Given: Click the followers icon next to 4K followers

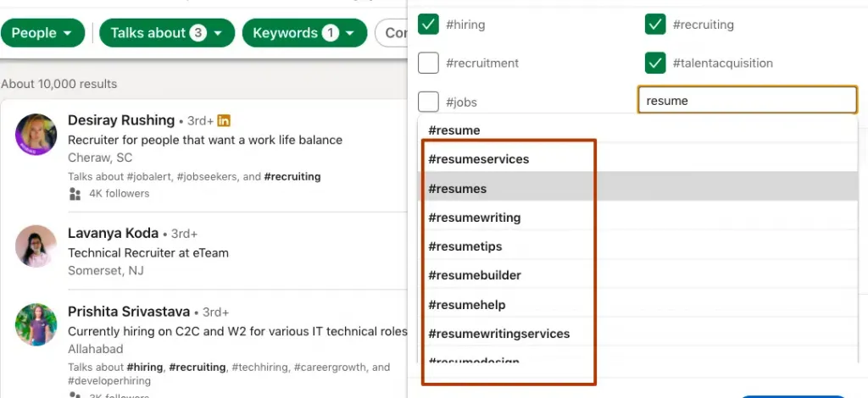Looking at the screenshot, I should [x=75, y=193].
